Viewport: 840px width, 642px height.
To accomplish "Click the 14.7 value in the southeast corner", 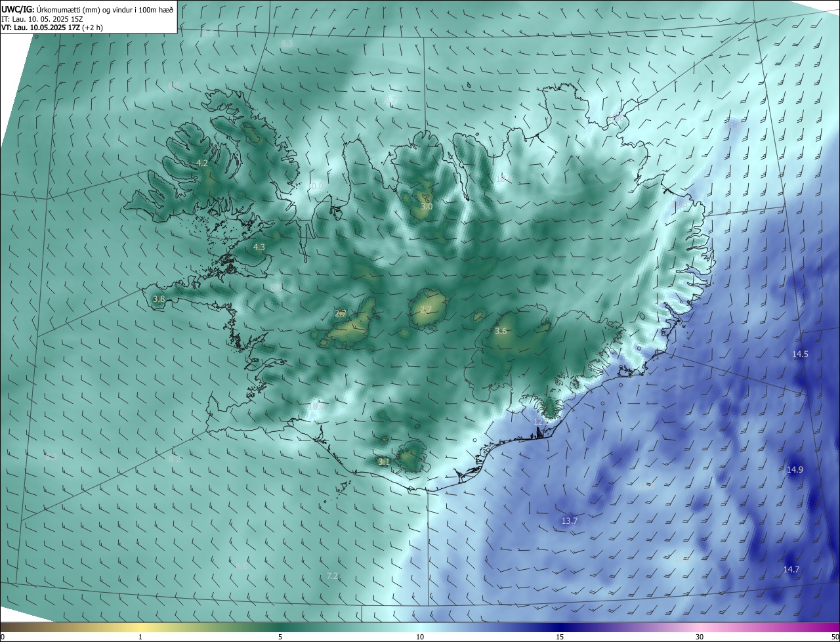I will click(x=791, y=569).
